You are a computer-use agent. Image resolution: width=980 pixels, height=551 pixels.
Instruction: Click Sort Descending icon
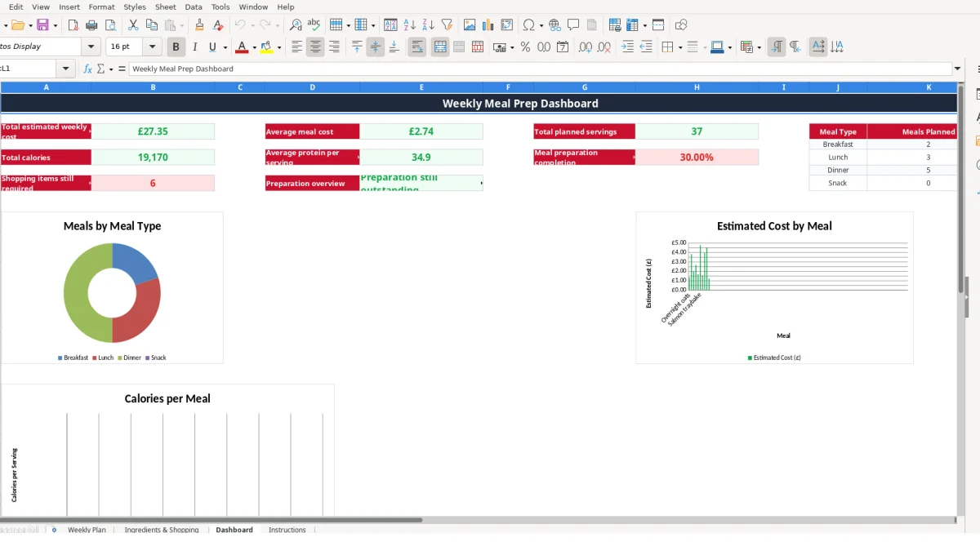[428, 25]
